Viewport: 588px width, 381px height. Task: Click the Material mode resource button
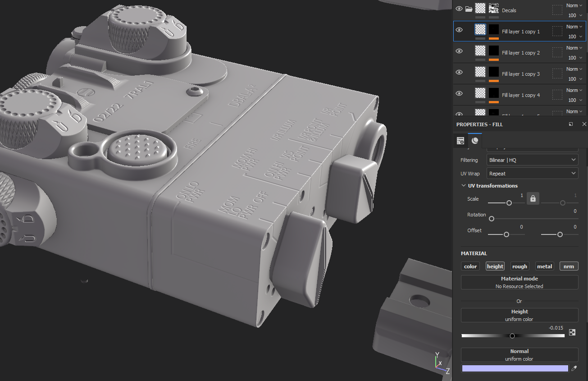coord(519,282)
